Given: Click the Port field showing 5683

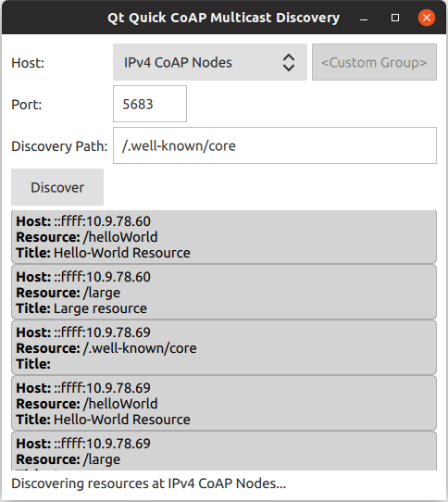Looking at the screenshot, I should (150, 104).
